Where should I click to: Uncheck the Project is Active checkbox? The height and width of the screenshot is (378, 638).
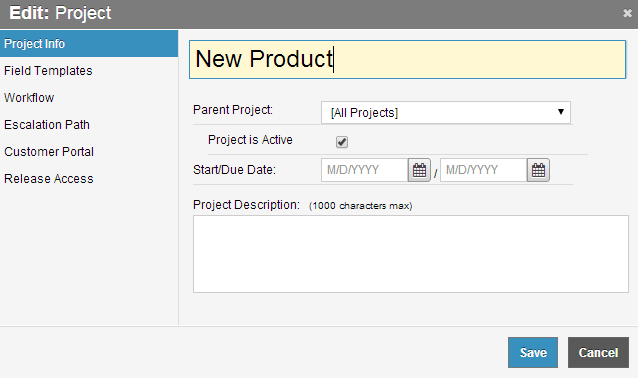[x=342, y=142]
